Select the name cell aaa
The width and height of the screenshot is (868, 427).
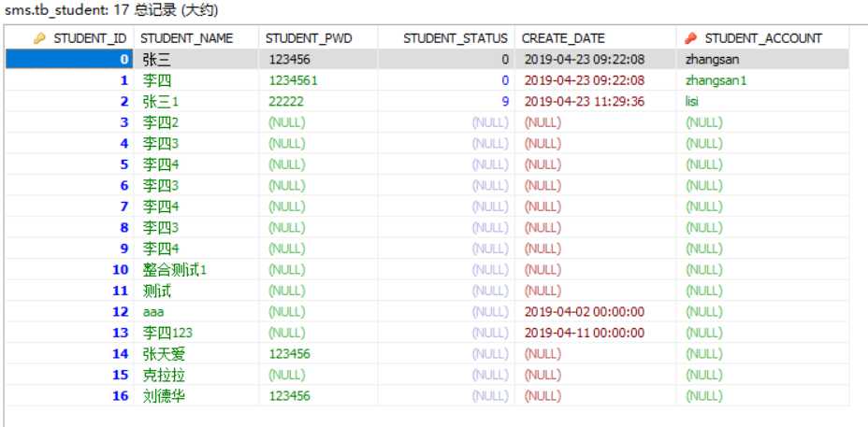[x=153, y=311]
